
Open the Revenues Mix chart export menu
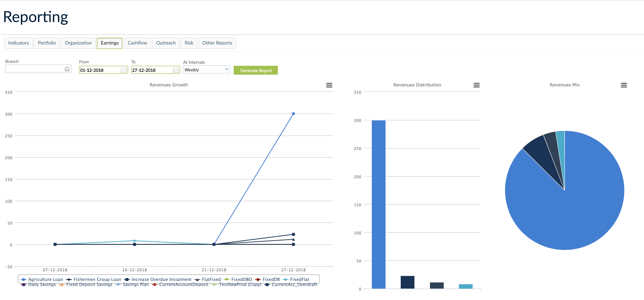(x=624, y=85)
